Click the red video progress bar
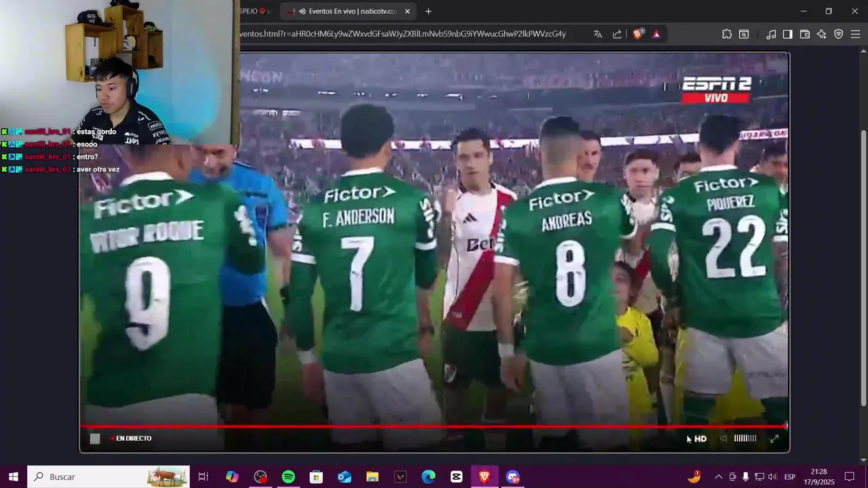Screen dimensions: 868x488 [x=434, y=426]
